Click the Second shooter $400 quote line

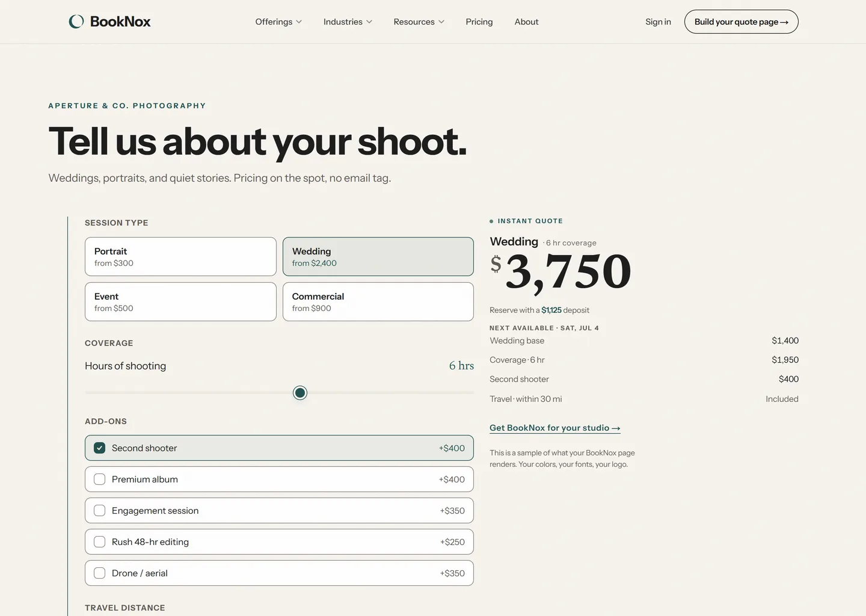coord(644,379)
